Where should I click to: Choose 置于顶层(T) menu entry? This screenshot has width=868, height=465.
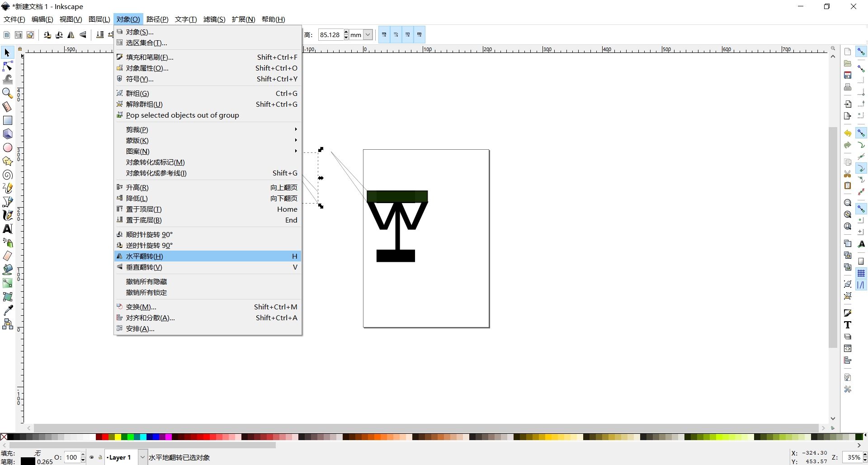208,209
